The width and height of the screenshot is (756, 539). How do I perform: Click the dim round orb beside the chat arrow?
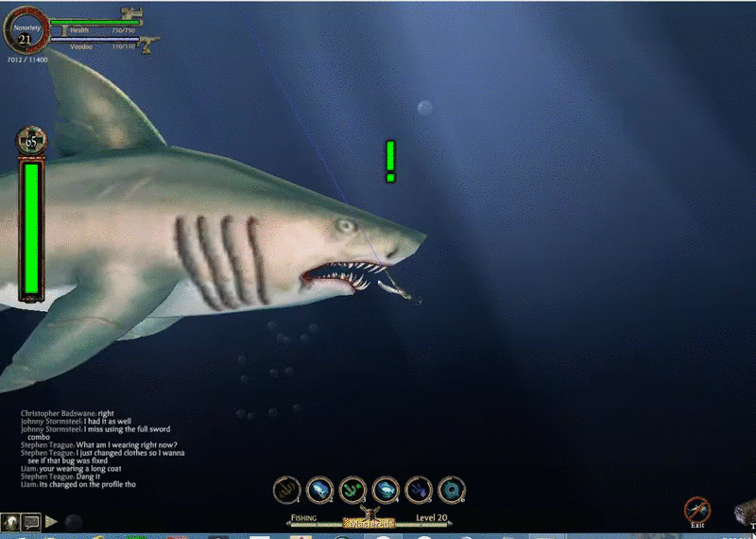74,522
